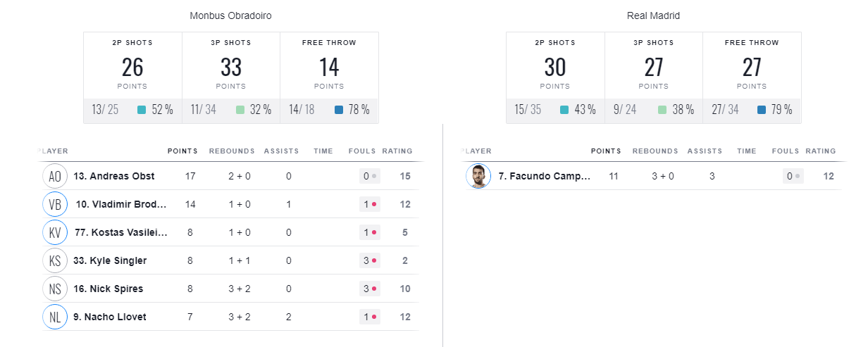Sort Obradoiro table by Rebounds header

point(232,151)
